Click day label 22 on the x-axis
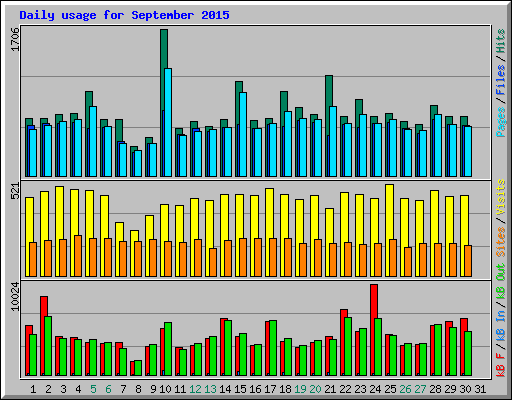This screenshot has height=400, width=512. pyautogui.click(x=345, y=389)
